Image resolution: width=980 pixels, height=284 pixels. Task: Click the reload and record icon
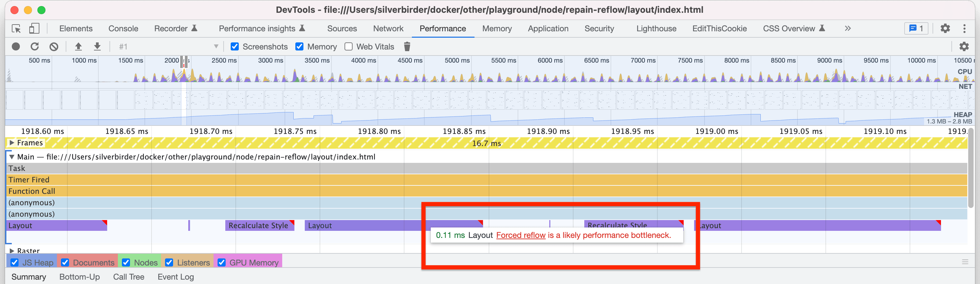35,47
